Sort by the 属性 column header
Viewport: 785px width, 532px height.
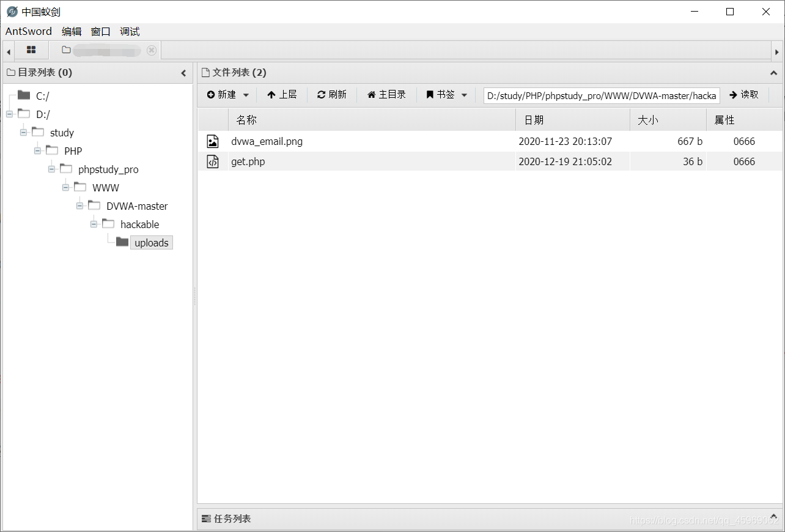click(744, 120)
